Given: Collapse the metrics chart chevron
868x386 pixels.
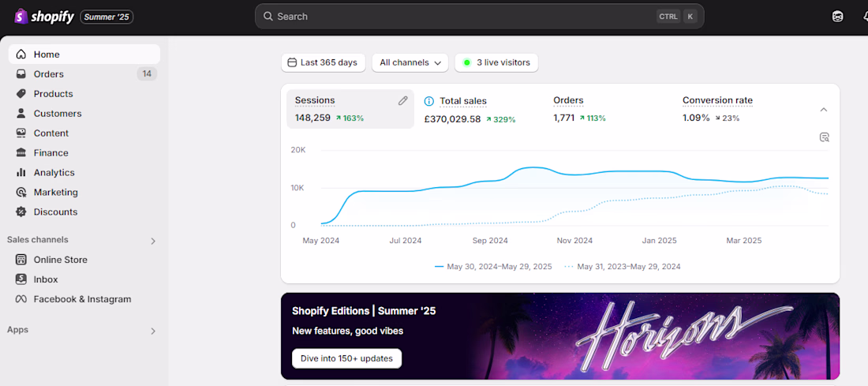Looking at the screenshot, I should coord(824,110).
